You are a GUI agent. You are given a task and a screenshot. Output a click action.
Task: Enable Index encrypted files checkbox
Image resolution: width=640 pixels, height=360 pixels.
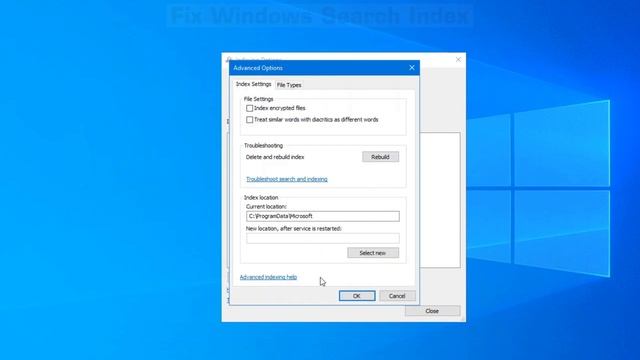(249, 108)
